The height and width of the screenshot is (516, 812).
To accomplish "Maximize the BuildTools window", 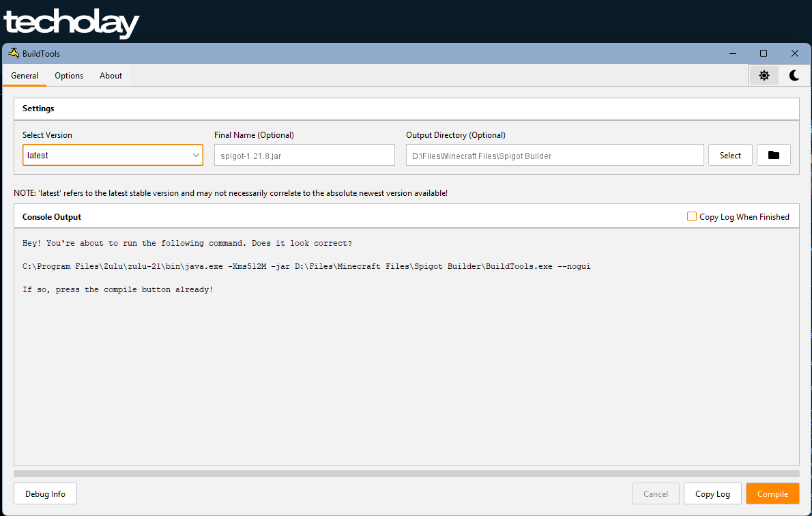I will (764, 53).
